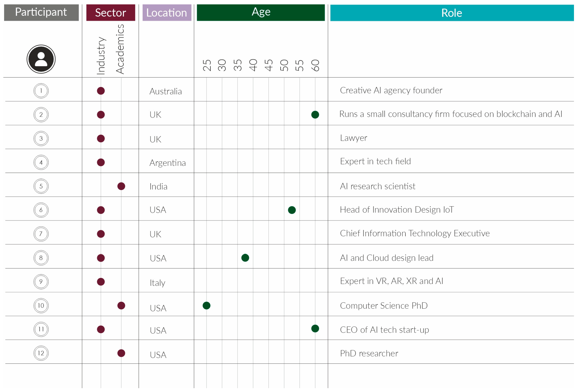Click the circled number 12 participant badge
The width and height of the screenshot is (581, 392).
point(41,353)
